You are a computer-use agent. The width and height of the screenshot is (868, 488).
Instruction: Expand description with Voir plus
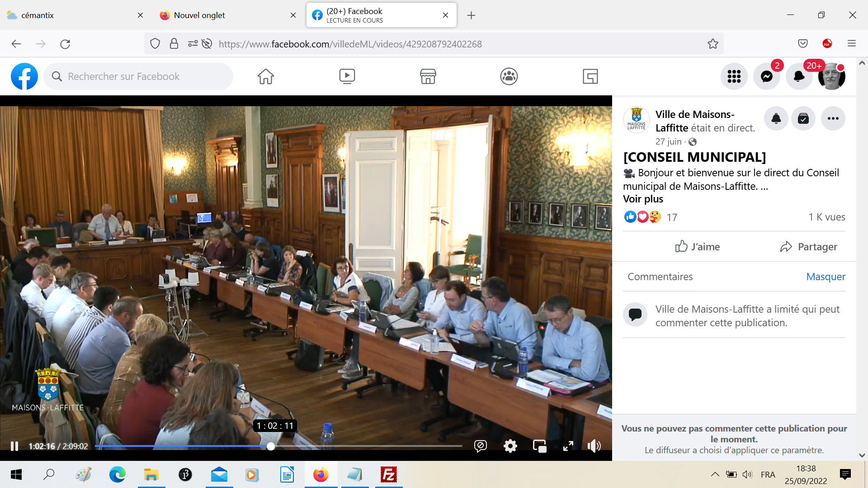pos(643,199)
